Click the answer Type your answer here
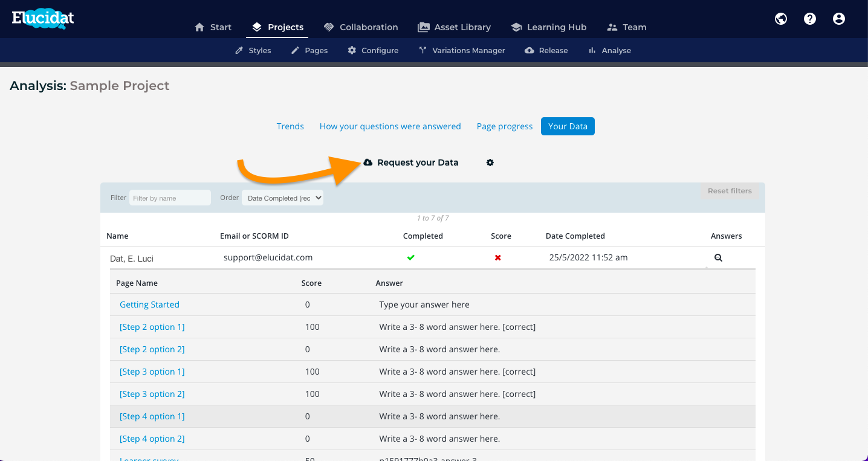Viewport: 868px width, 461px height. coord(424,305)
